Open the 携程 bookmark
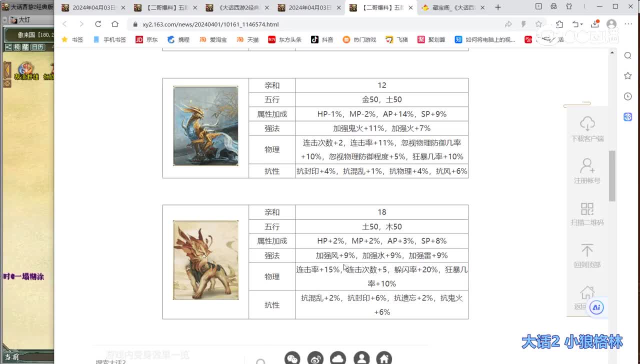 (178, 39)
